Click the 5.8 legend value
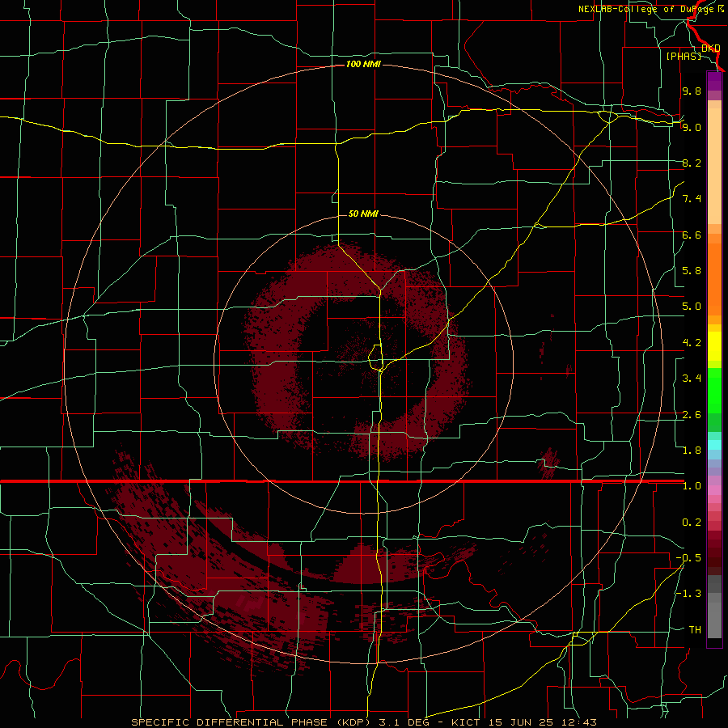The height and width of the screenshot is (728, 728). (692, 271)
